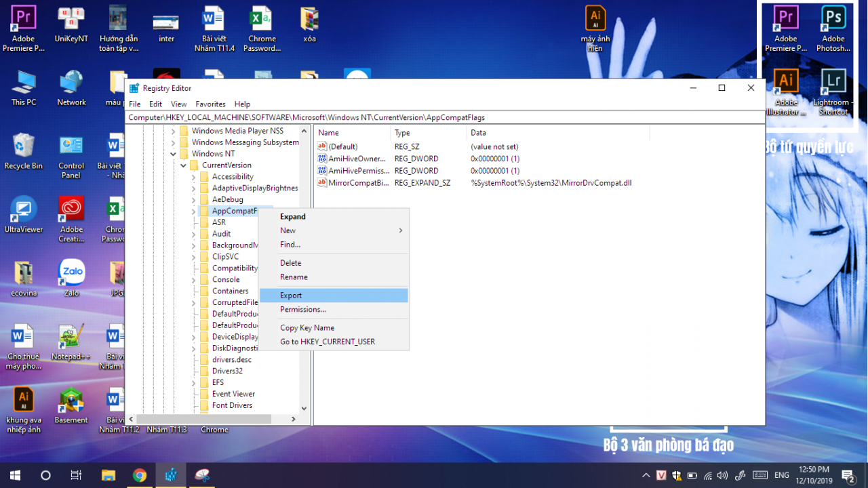Open Lightroom shortcut on desktop

pyautogui.click(x=833, y=82)
